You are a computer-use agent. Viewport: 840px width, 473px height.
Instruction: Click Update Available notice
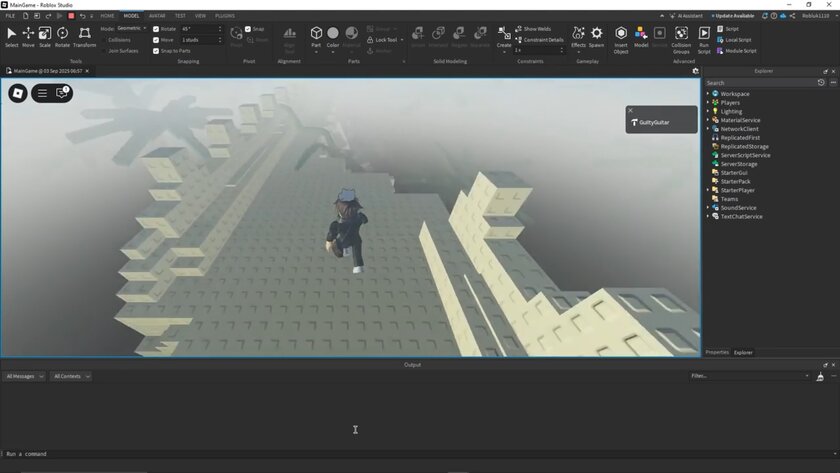(732, 16)
